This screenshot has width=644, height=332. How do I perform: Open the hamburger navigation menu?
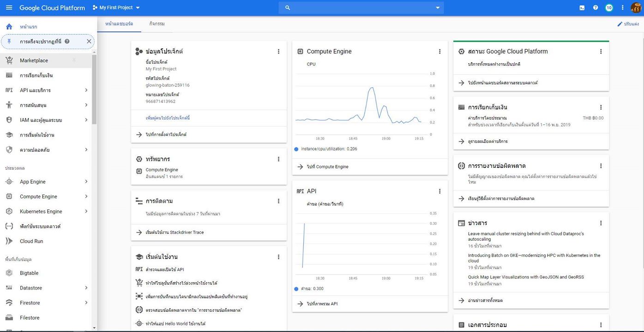coord(9,8)
